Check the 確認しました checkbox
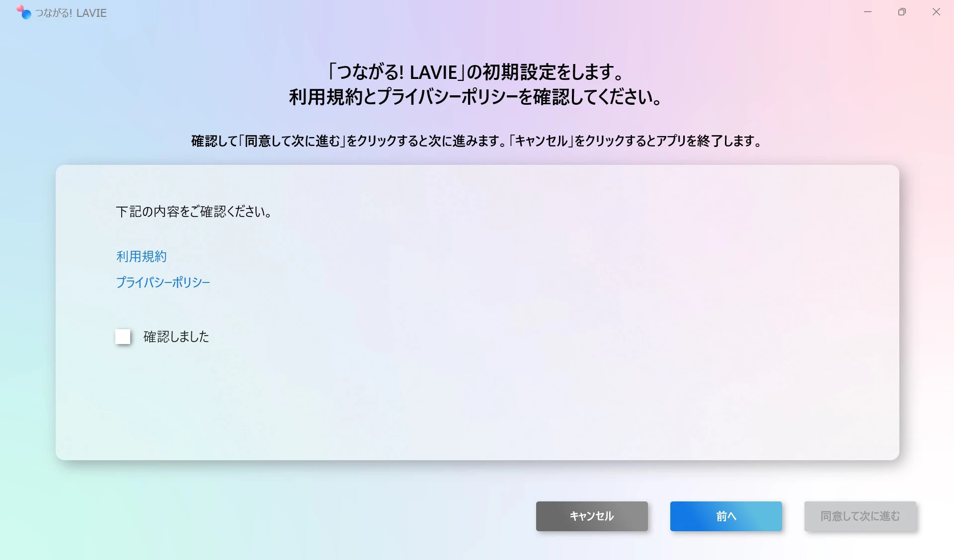 click(123, 337)
